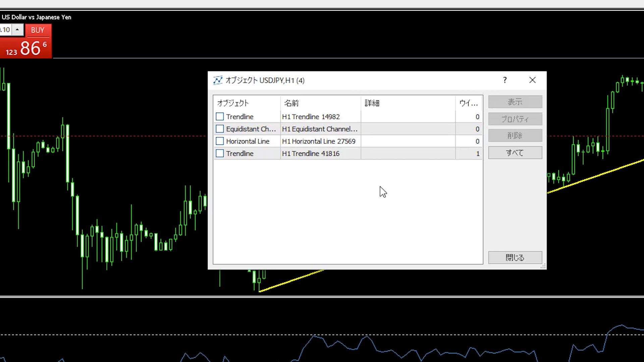The height and width of the screenshot is (362, 644).
Task: Check the Equidistant Channel checkbox
Action: coord(220,129)
